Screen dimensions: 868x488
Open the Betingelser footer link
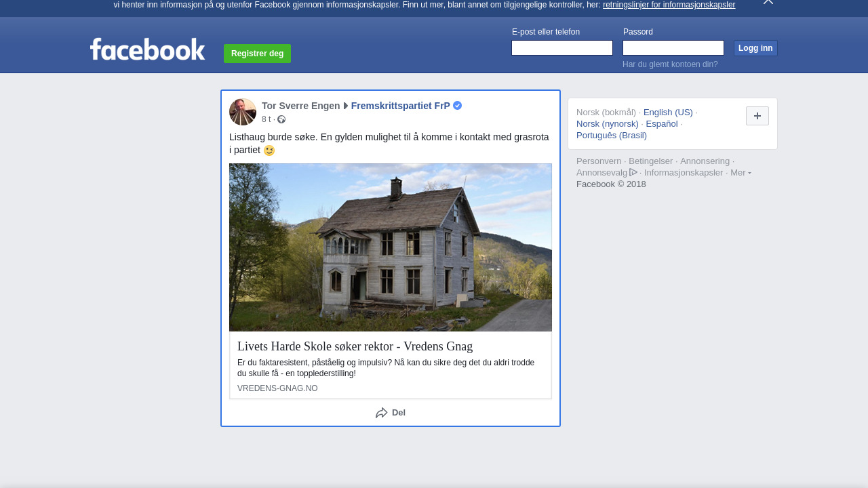(x=651, y=161)
